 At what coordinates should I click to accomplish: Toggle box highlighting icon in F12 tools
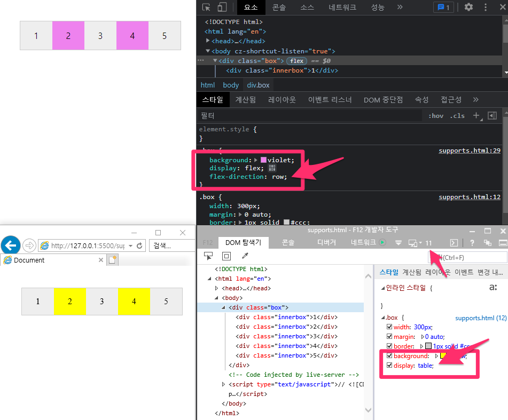(226, 256)
